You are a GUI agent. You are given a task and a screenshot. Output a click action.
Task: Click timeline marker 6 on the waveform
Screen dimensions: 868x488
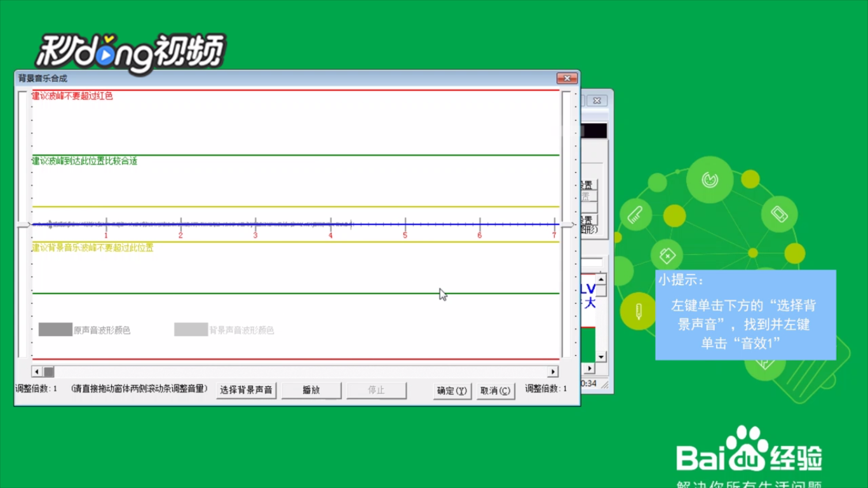click(x=479, y=235)
